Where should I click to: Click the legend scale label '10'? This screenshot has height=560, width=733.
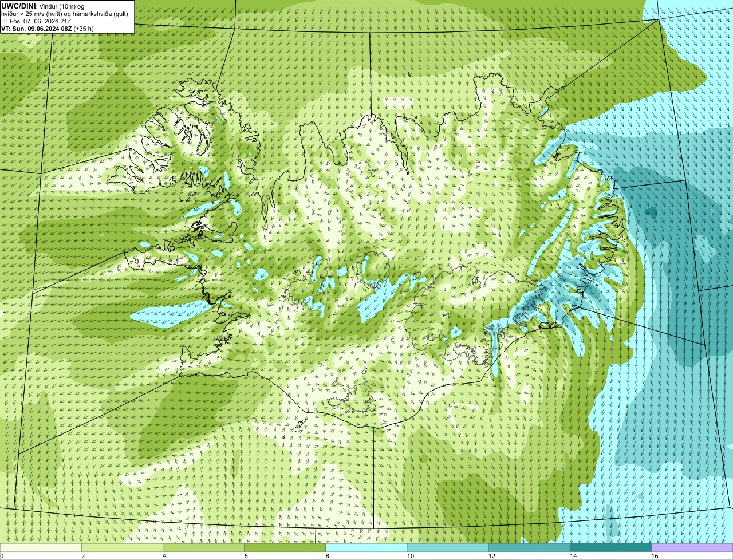pyautogui.click(x=411, y=556)
